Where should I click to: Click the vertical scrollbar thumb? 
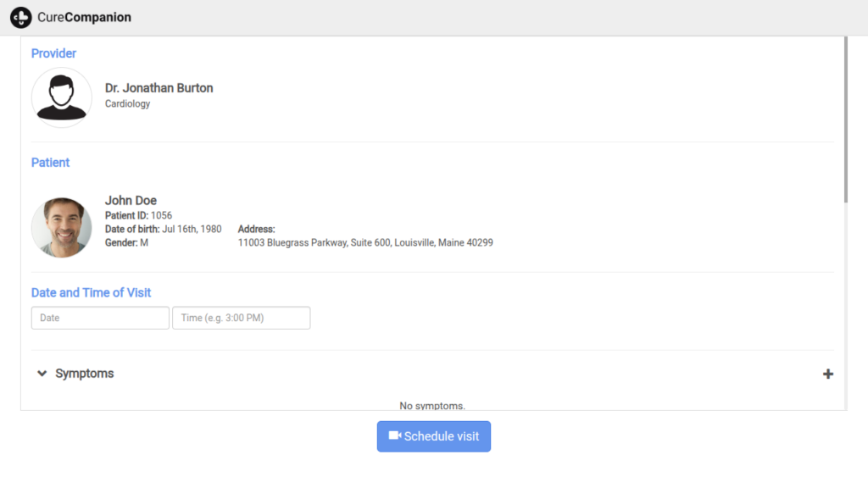pos(844,119)
